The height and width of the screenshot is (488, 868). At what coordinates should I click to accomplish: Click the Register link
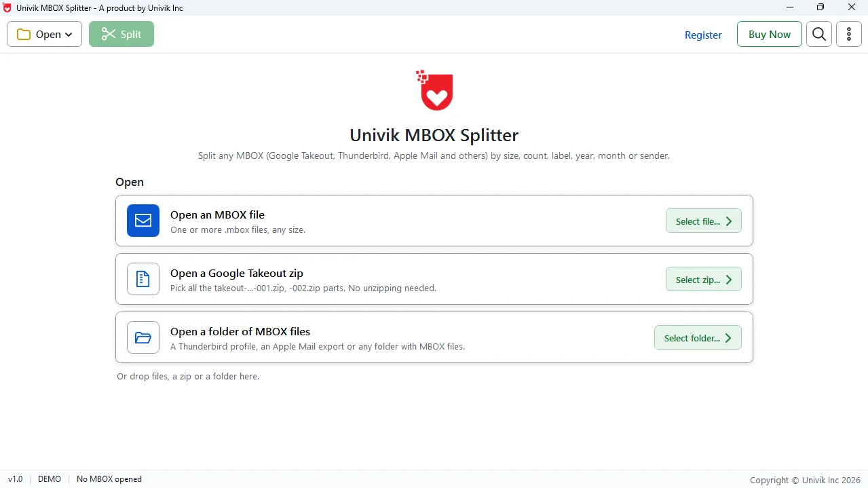pyautogui.click(x=703, y=35)
